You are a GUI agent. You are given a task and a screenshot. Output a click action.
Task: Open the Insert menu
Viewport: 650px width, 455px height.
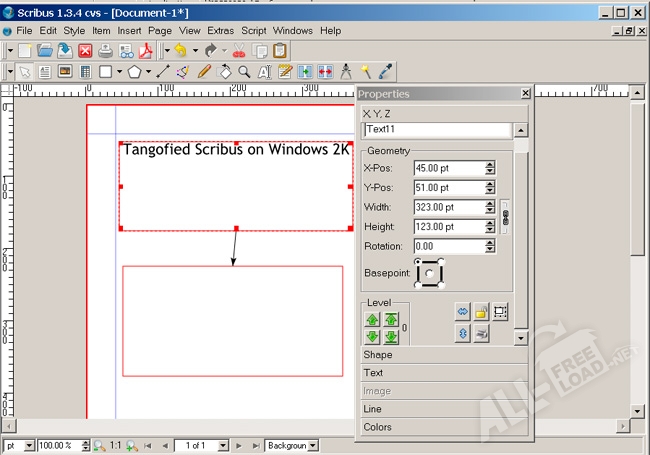click(130, 31)
